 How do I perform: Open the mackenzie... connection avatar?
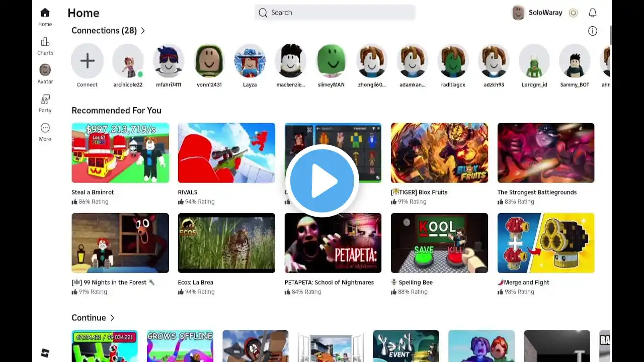[x=291, y=61]
